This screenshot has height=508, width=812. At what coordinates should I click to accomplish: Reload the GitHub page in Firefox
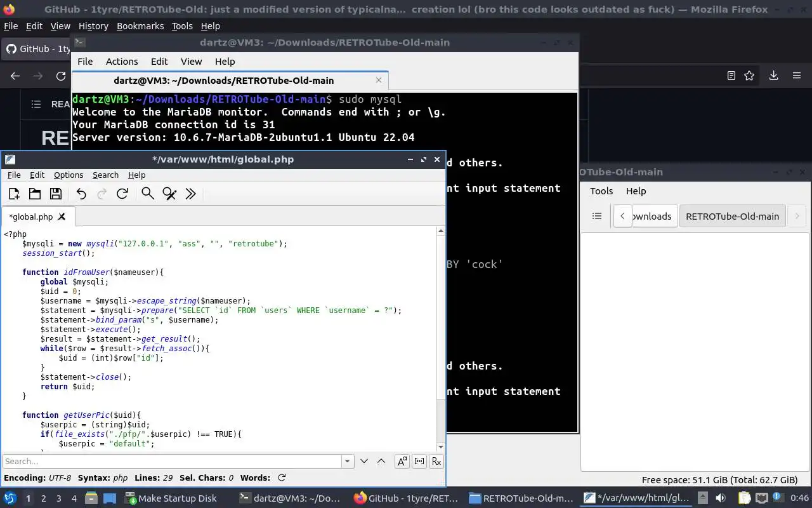[x=61, y=76]
